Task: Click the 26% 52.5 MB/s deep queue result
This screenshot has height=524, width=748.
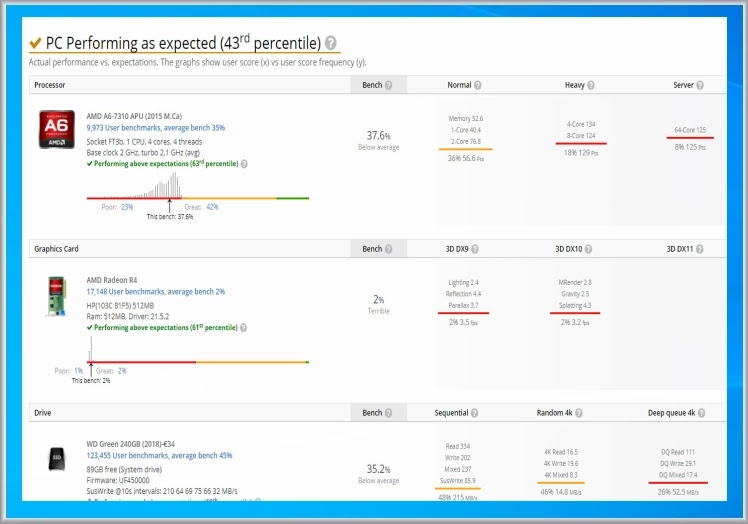Action: (678, 492)
